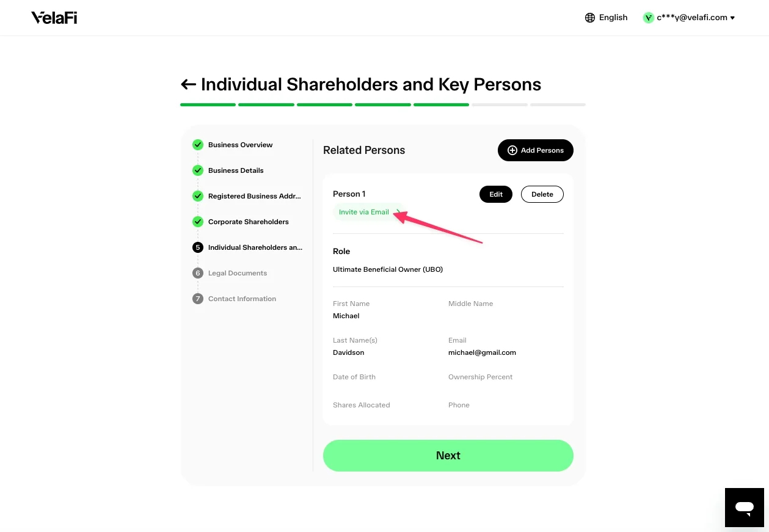Click the back arrow beside page title
The height and width of the screenshot is (532, 769).
[188, 84]
